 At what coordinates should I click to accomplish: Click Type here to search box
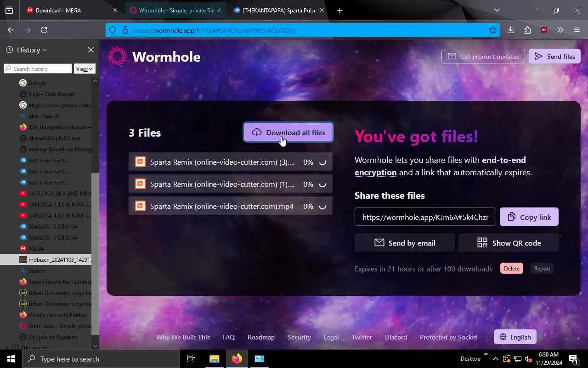[x=101, y=359]
